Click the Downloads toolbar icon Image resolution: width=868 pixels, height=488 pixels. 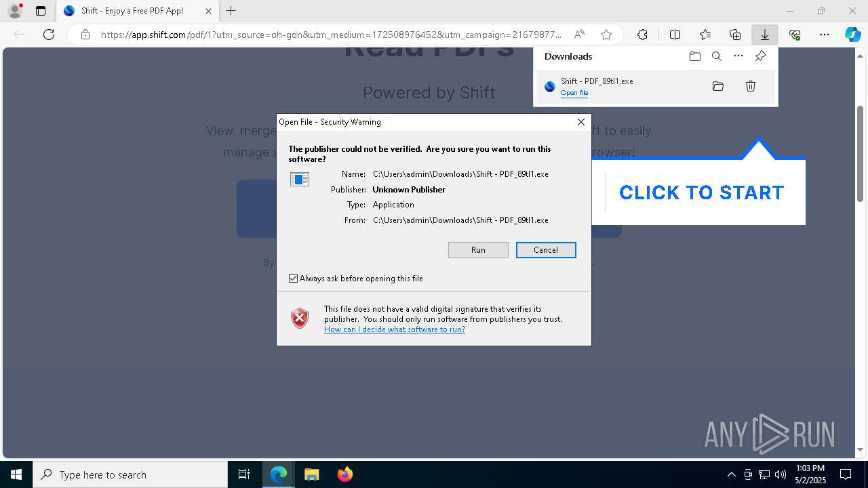pyautogui.click(x=764, y=35)
